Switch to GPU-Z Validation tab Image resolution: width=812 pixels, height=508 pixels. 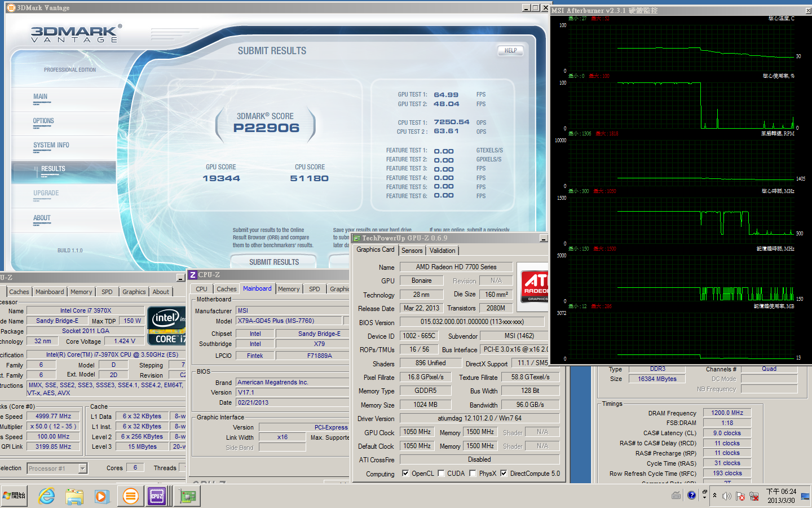tap(443, 251)
